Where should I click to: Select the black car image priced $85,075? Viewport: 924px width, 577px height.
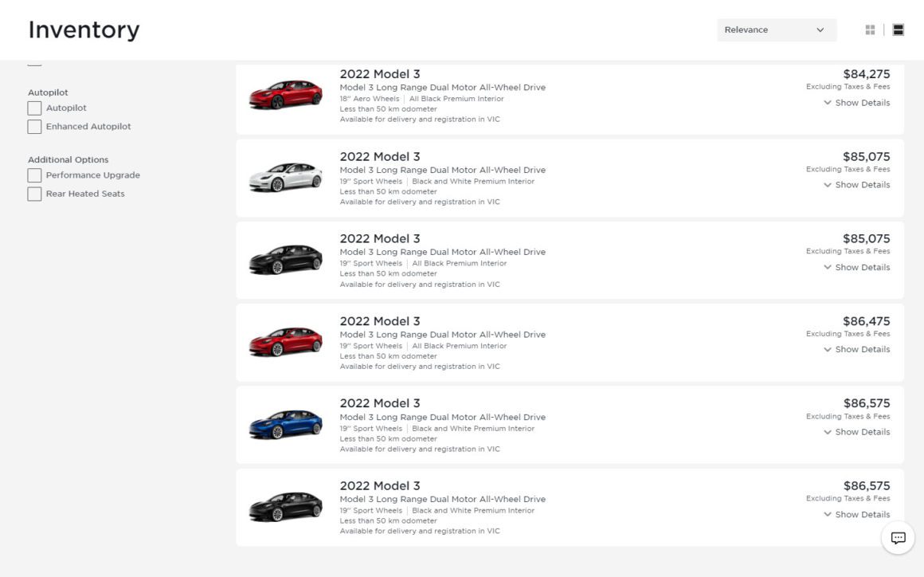(x=286, y=259)
